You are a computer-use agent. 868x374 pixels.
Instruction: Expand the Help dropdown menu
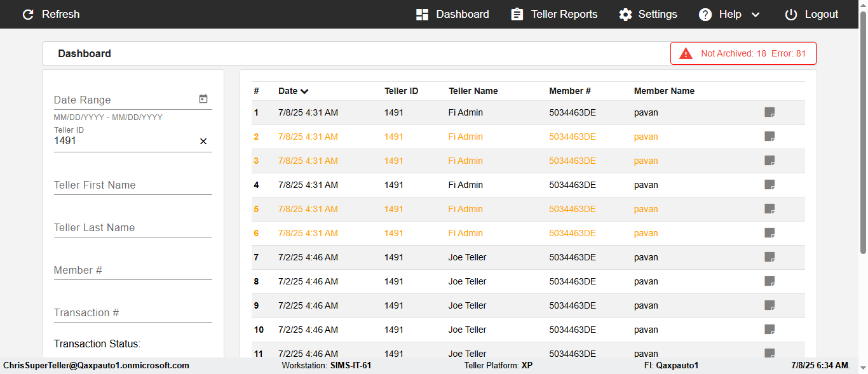pyautogui.click(x=756, y=15)
